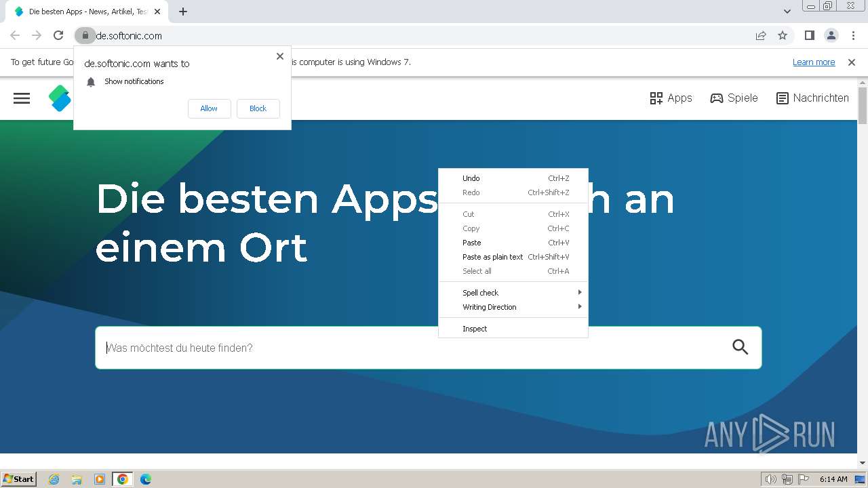Launch Microsoft Edge from taskbar
868x488 pixels.
[146, 479]
